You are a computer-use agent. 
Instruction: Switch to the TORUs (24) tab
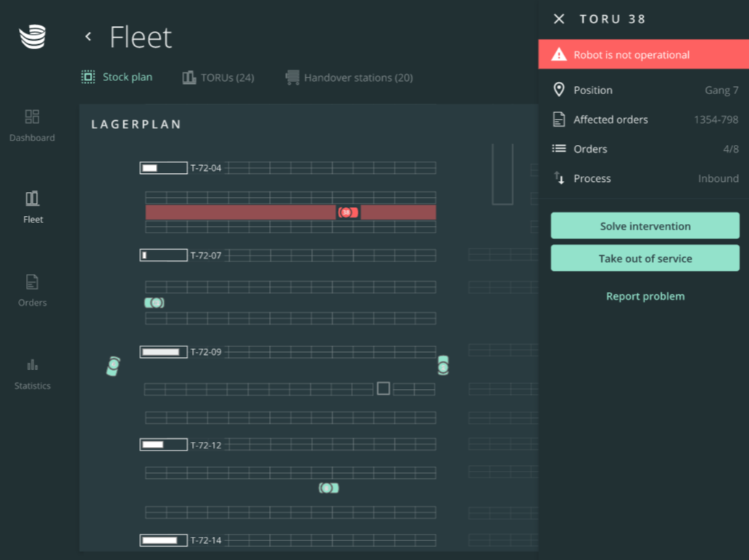tap(218, 78)
